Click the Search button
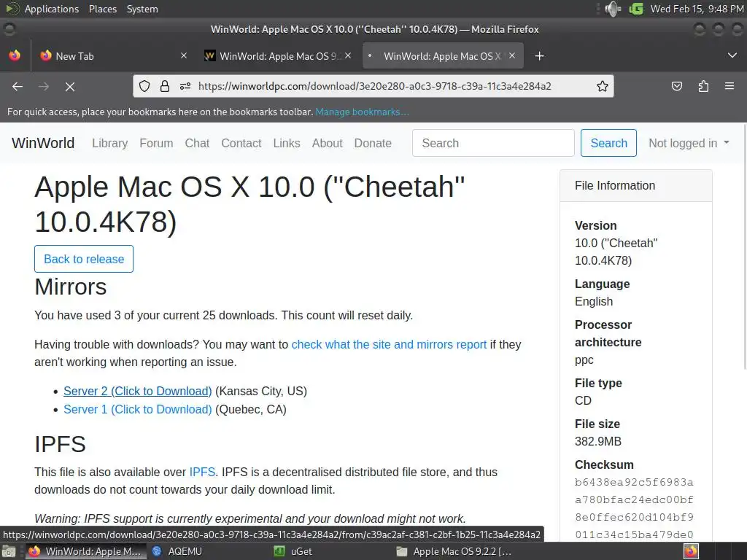Image resolution: width=747 pixels, height=560 pixels. coord(608,143)
